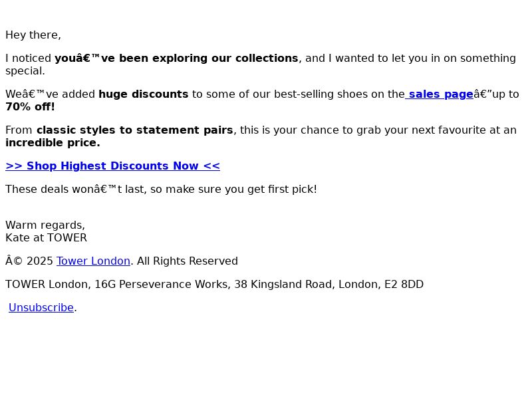Visit the Tower London link
Screen dimensions: 532x399
pyautogui.click(x=93, y=261)
